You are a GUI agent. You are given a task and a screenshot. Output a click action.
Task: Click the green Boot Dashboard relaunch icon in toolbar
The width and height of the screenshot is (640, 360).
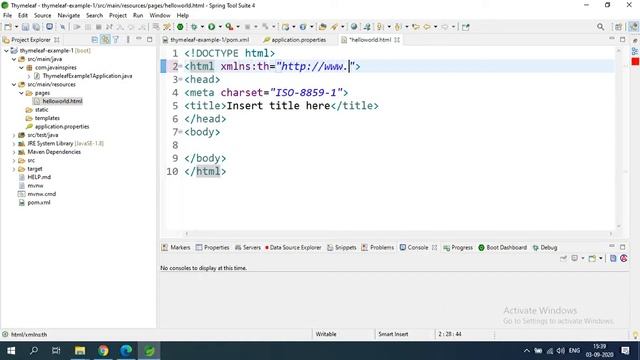pyautogui.click(x=180, y=27)
